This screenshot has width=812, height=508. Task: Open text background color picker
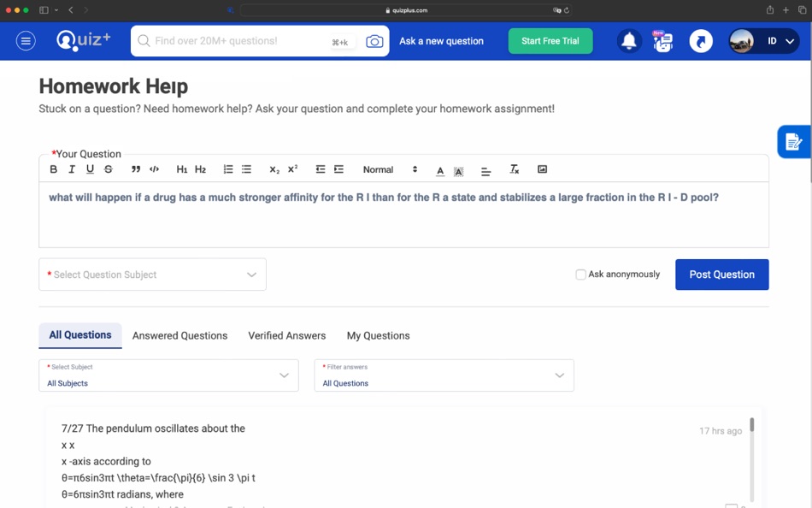pyautogui.click(x=459, y=171)
